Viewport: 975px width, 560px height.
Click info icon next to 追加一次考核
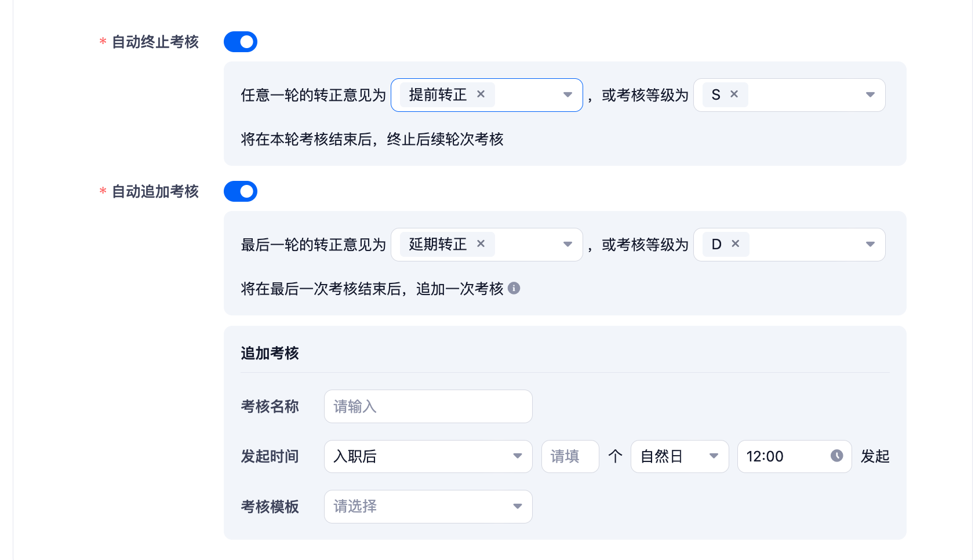tap(514, 288)
